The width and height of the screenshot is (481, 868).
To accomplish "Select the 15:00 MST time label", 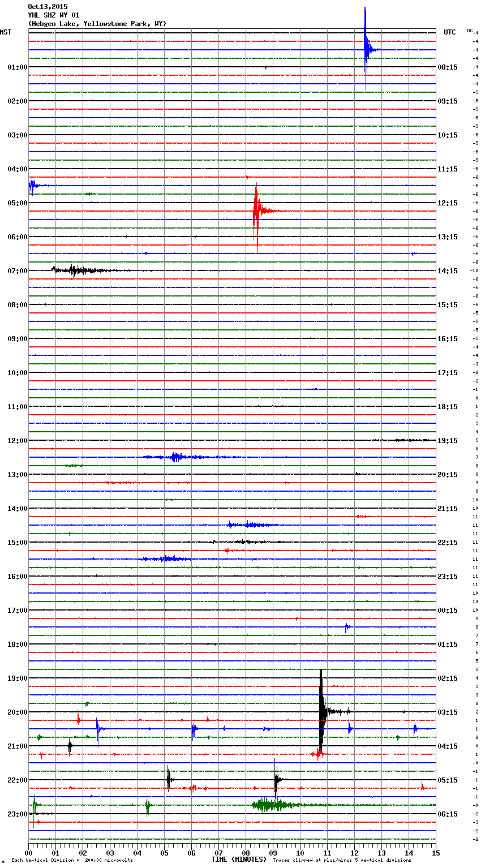I will click(18, 543).
